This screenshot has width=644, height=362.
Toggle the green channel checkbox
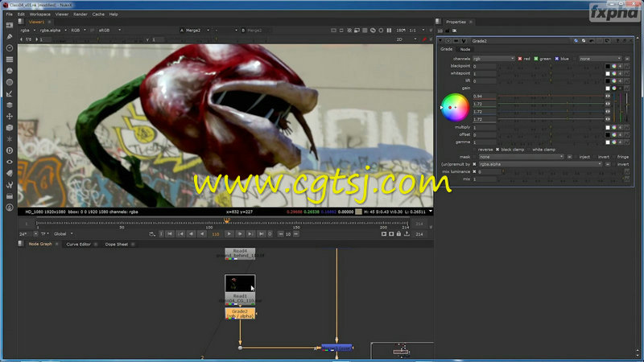coord(536,59)
